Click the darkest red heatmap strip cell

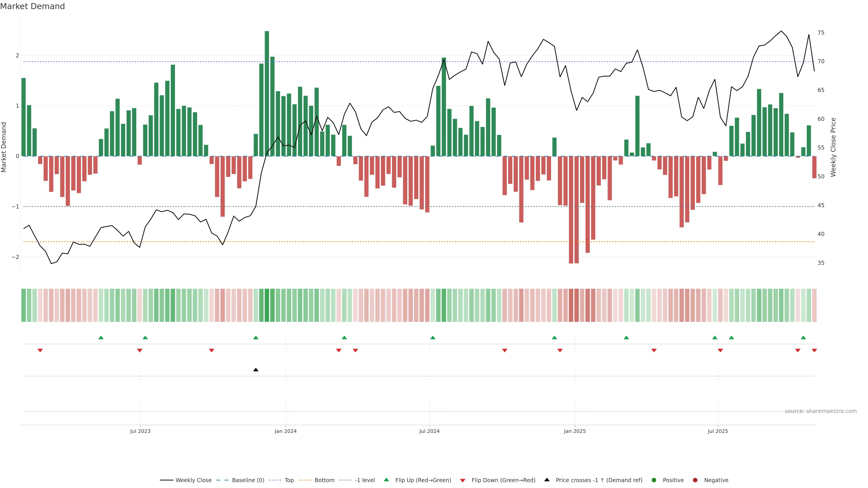571,305
